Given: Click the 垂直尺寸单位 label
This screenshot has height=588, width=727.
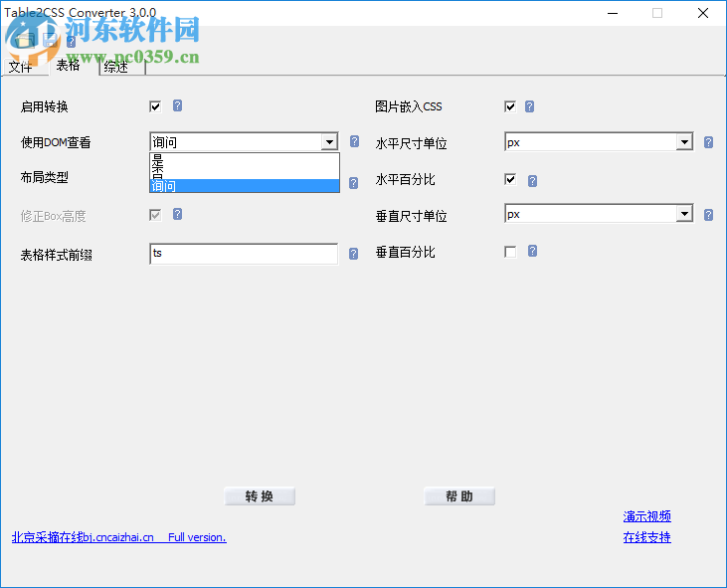Looking at the screenshot, I should click(x=412, y=216).
